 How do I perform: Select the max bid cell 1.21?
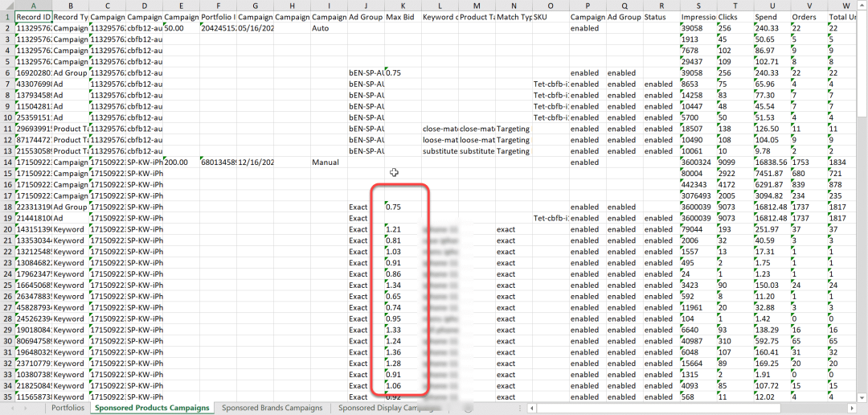(403, 229)
